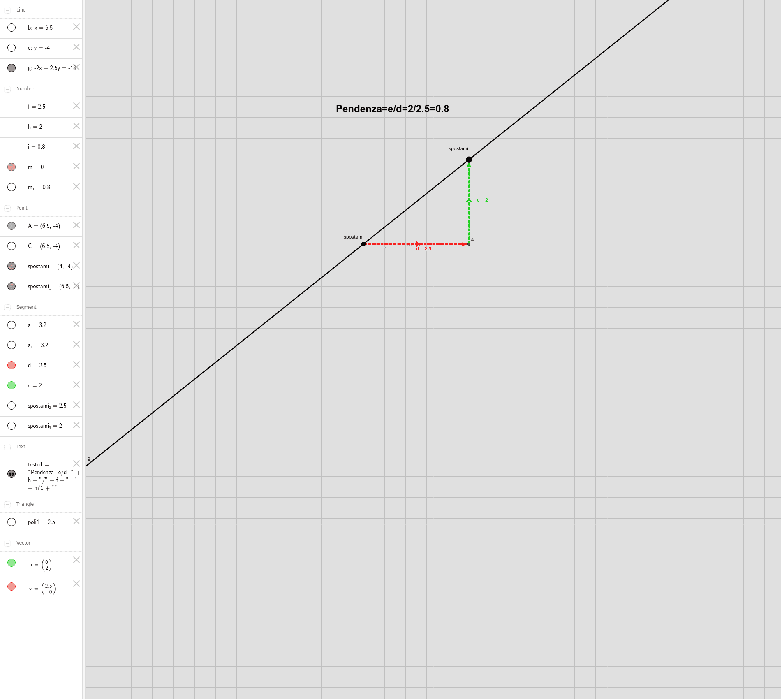This screenshot has height=700, width=782.
Task: Hide point spostami₁ = (6.5, -2)
Action: click(12, 286)
